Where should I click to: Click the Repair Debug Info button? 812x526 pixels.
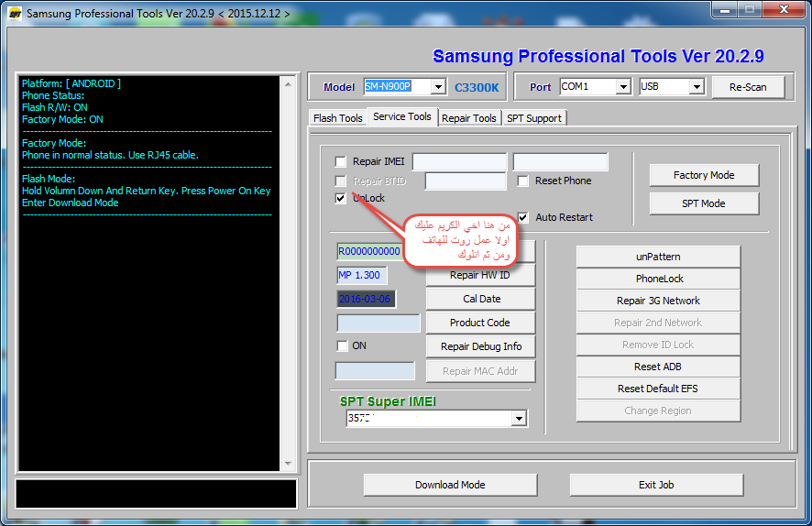(x=480, y=346)
